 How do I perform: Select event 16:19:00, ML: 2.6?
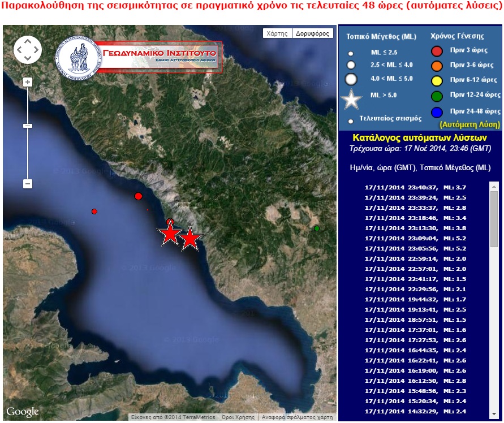click(x=415, y=370)
